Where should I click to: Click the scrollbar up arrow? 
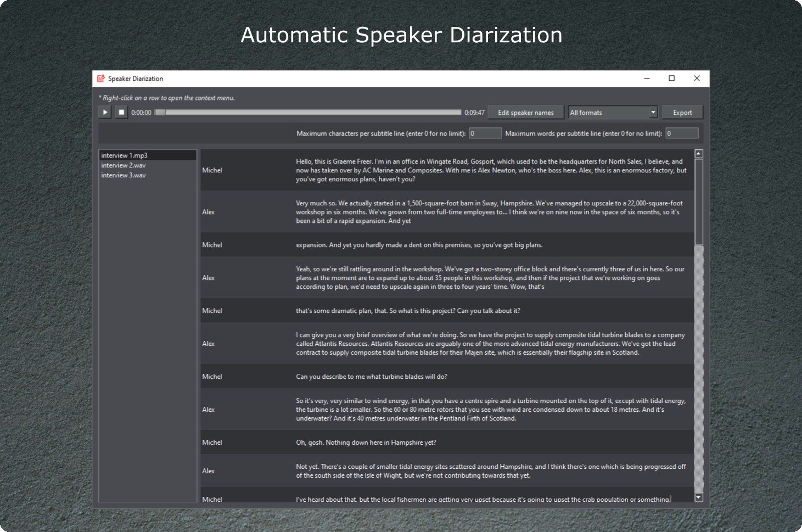pyautogui.click(x=698, y=153)
